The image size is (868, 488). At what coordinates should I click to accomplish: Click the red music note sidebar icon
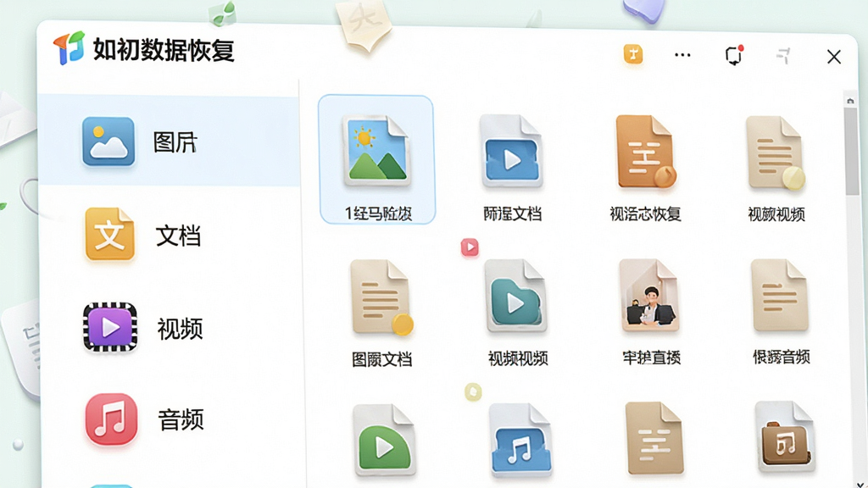111,419
